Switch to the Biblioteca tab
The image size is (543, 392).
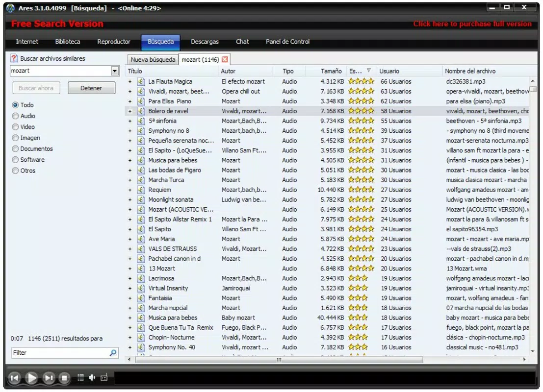pyautogui.click(x=68, y=42)
